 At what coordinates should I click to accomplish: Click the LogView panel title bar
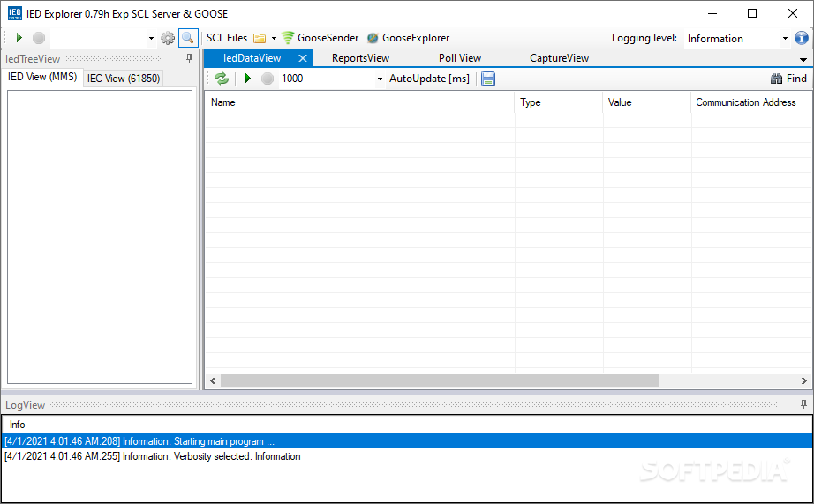click(x=407, y=405)
